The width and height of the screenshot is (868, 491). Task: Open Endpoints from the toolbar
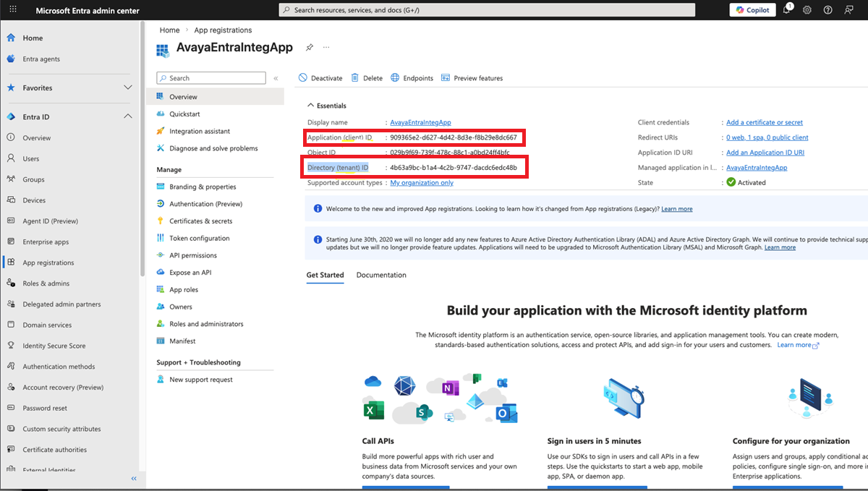(412, 78)
